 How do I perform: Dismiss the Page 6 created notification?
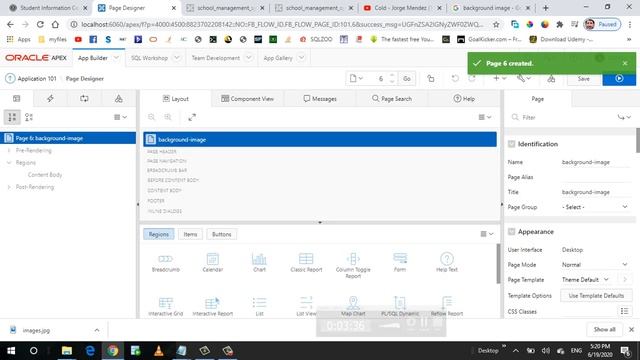[625, 63]
